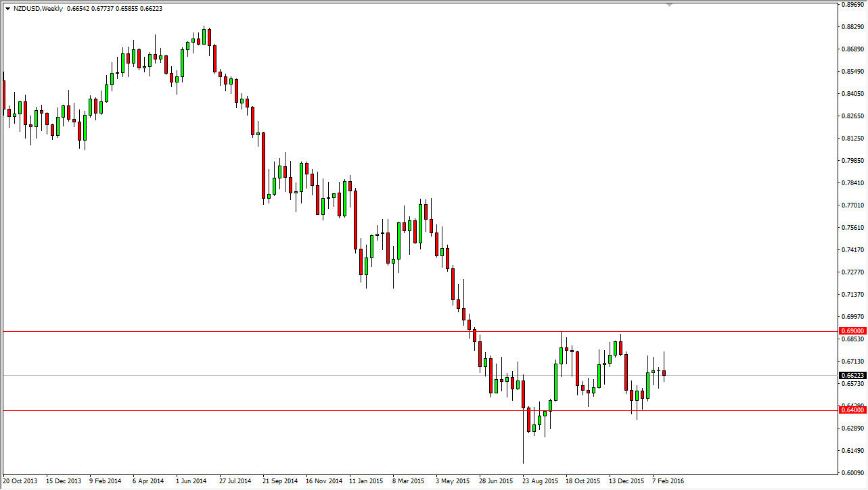Click the most recent candlestick on the right
868x490 pixels.
[663, 372]
